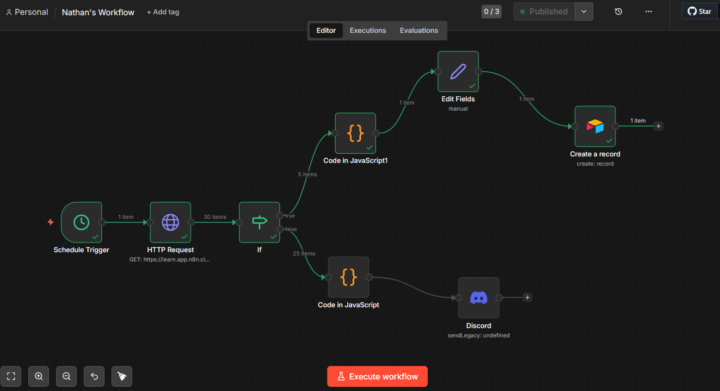Click the lightning trigger indicator
The image size is (720, 391).
pos(51,222)
